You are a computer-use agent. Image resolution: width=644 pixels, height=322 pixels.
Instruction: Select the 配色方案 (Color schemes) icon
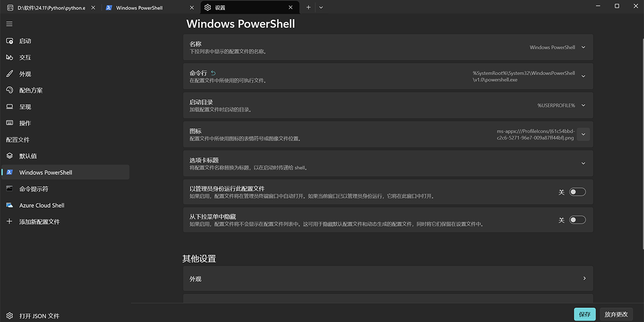click(x=9, y=90)
